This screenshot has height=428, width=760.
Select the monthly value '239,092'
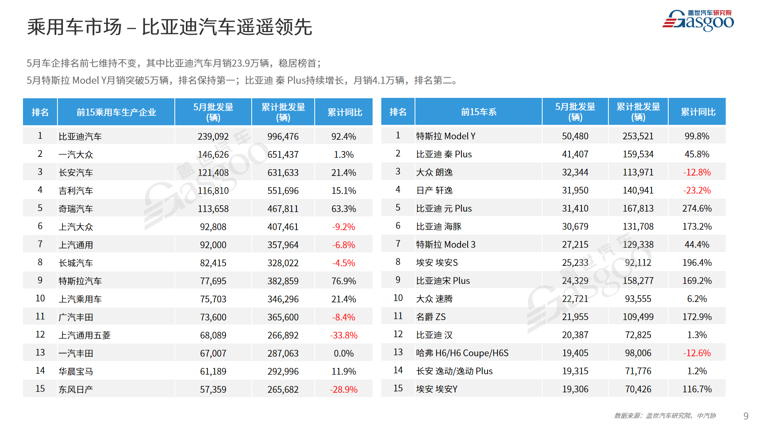[213, 137]
